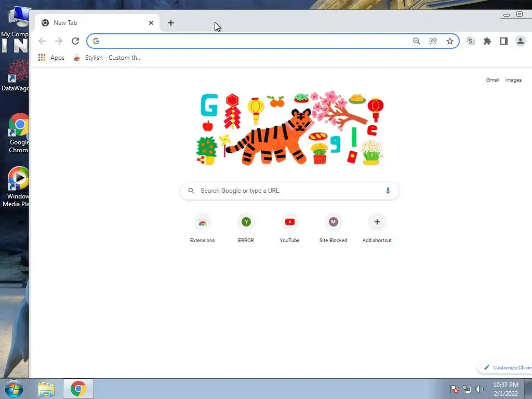This screenshot has height=399, width=532.
Task: Bookmark this tab with the star icon
Action: [x=449, y=41]
